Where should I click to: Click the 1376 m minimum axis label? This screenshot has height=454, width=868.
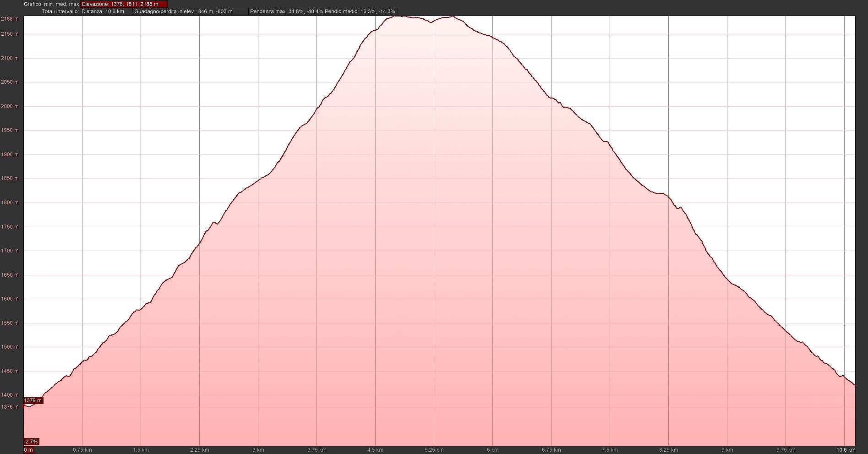coord(10,407)
